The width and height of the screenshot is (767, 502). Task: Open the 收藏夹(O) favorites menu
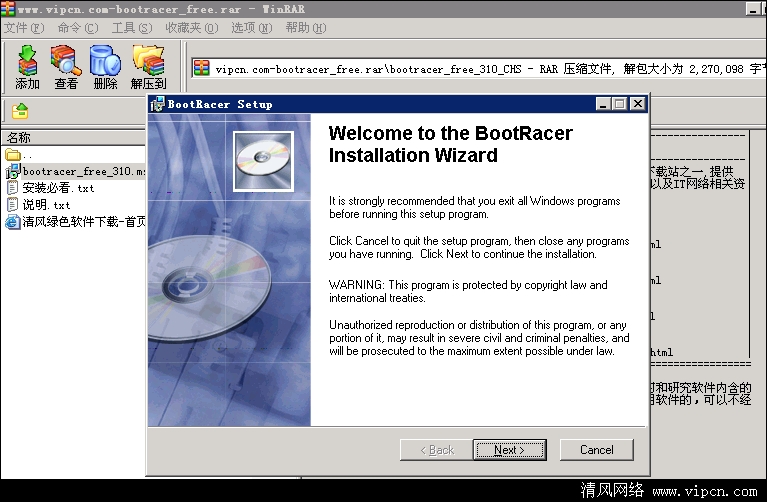[190, 28]
